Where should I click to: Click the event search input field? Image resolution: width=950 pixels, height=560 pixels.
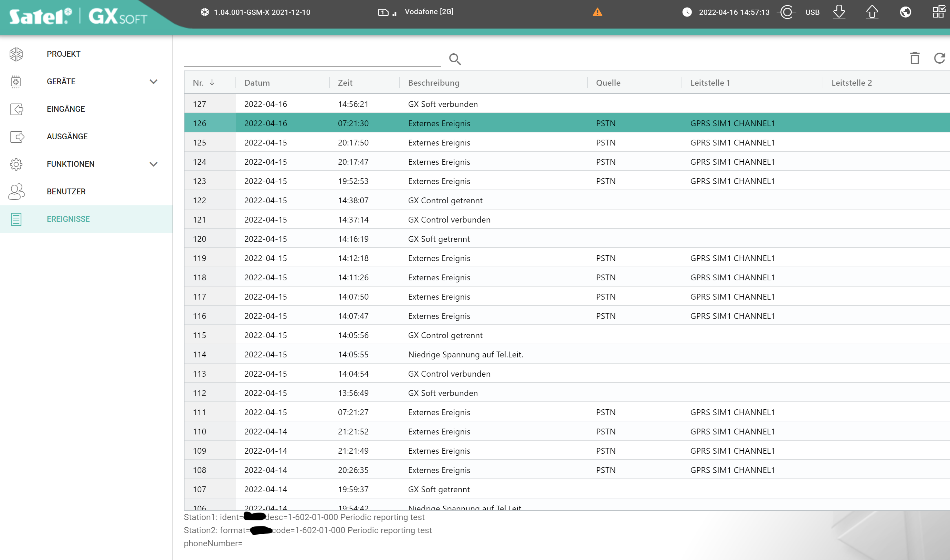coord(312,60)
